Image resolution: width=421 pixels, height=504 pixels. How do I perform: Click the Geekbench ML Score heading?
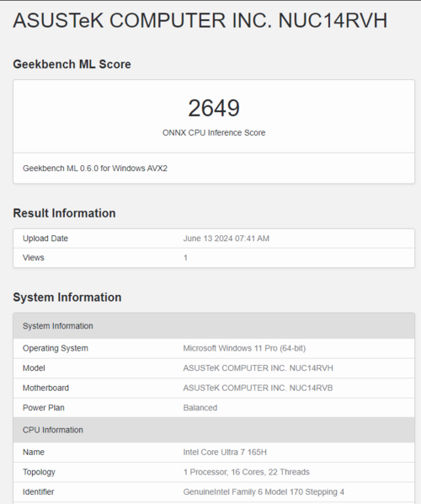(72, 64)
